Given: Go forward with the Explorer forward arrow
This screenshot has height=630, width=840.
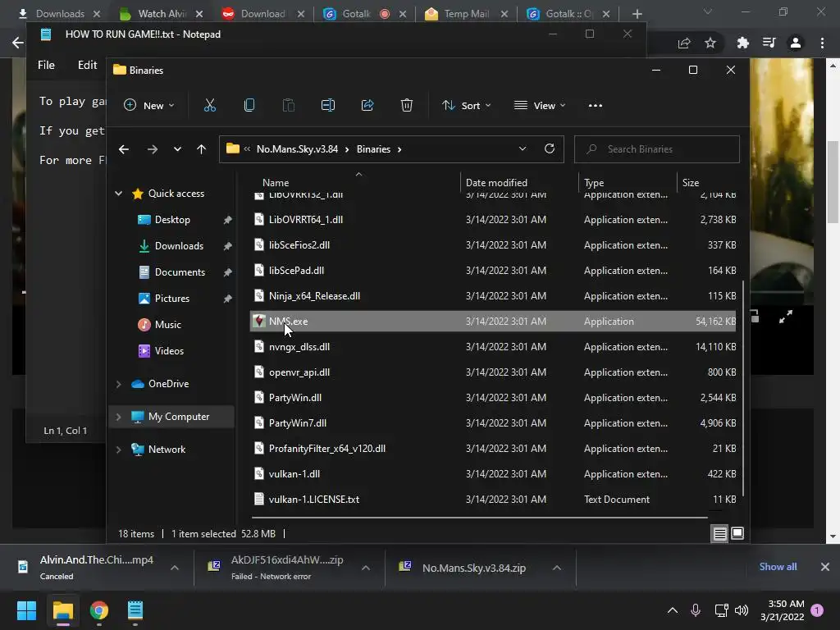Looking at the screenshot, I should 153,149.
